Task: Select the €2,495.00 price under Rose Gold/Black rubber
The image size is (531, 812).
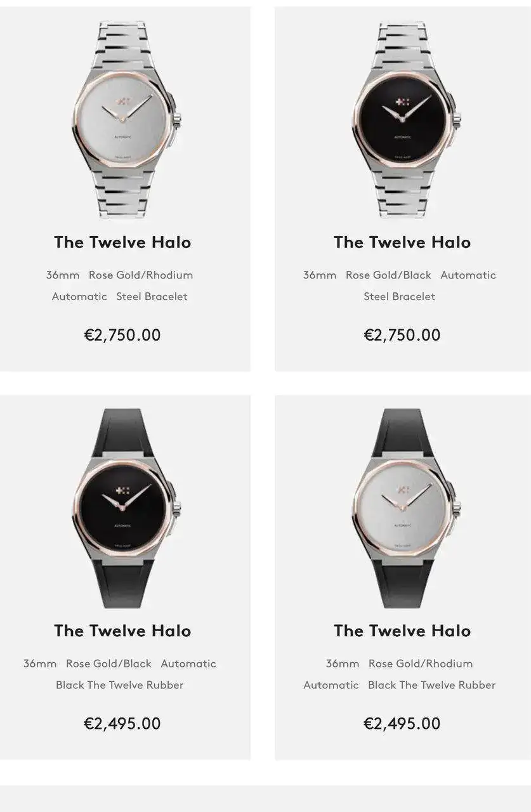Action: tap(122, 723)
